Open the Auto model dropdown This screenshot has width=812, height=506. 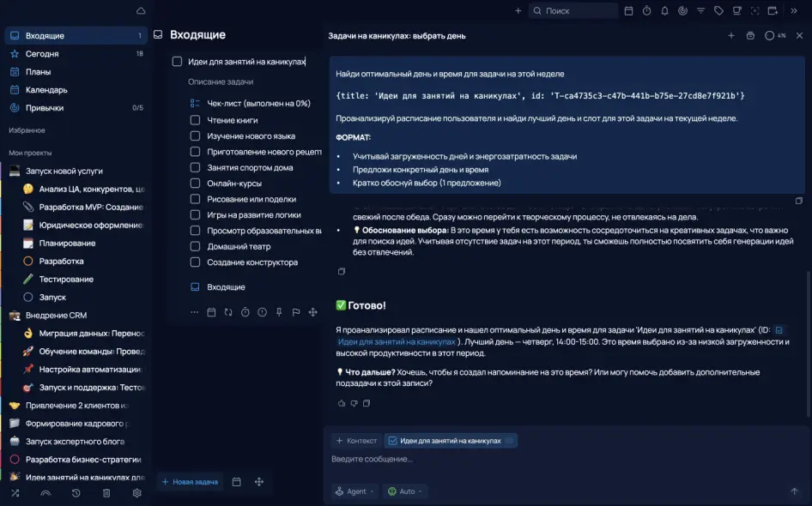405,491
